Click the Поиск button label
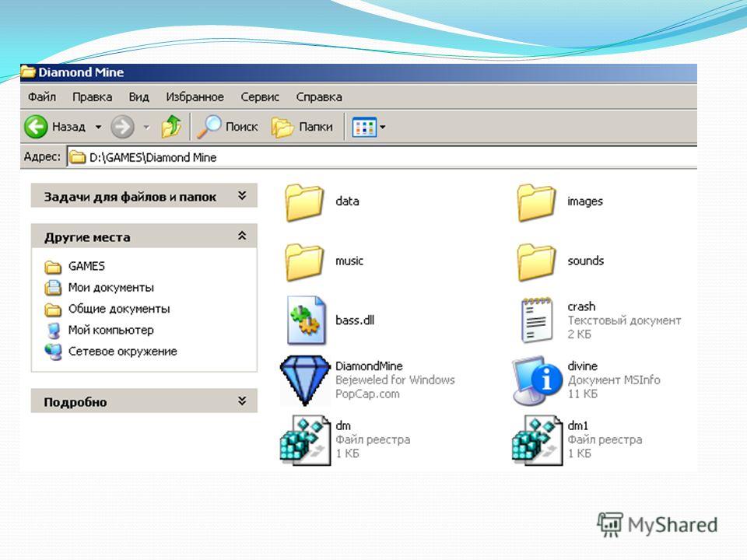This screenshot has width=747, height=560. 241,127
